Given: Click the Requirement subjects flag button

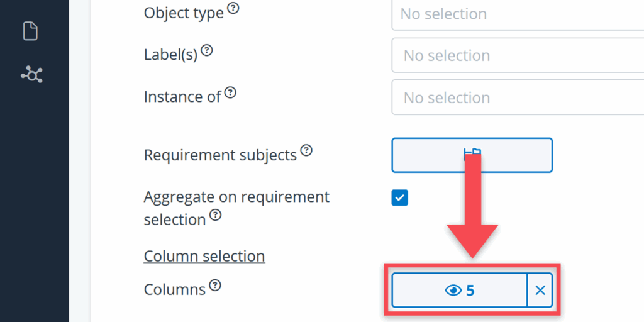Looking at the screenshot, I should coord(472,155).
